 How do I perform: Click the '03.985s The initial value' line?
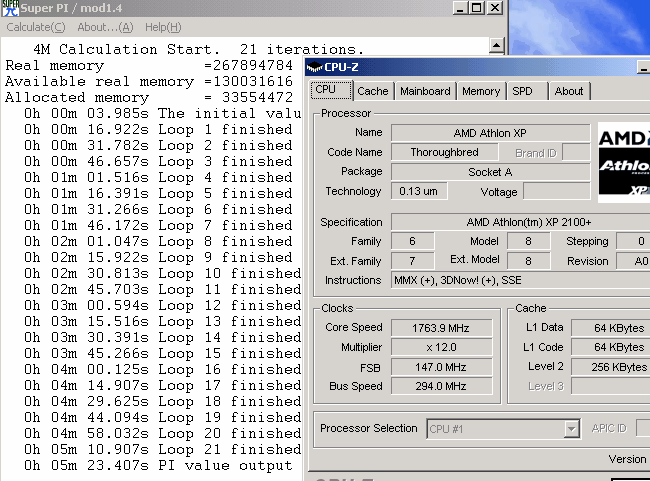[x=162, y=114]
